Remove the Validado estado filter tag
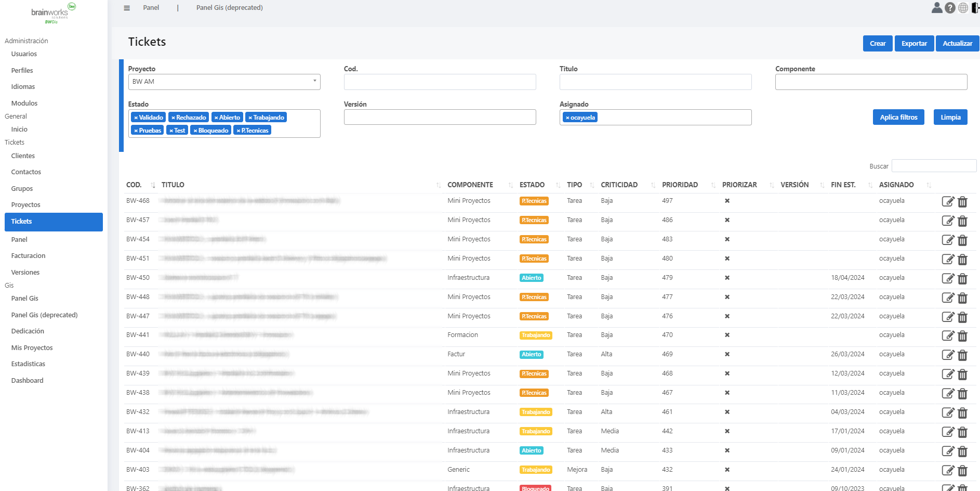This screenshot has width=980, height=491. coord(136,118)
